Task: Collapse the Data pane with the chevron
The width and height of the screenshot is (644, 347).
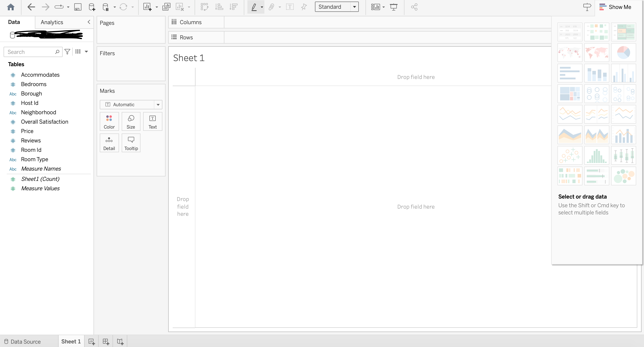Action: pyautogui.click(x=89, y=22)
